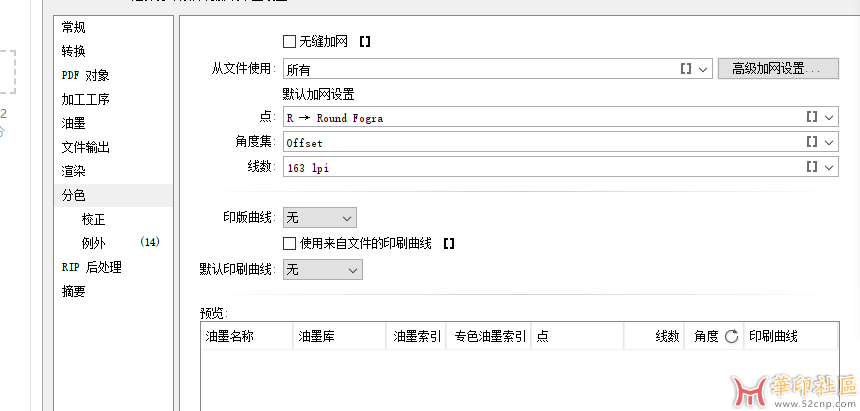Screen dimensions: 860x411
Task: Sort by the 点 column header
Action: tap(578, 336)
